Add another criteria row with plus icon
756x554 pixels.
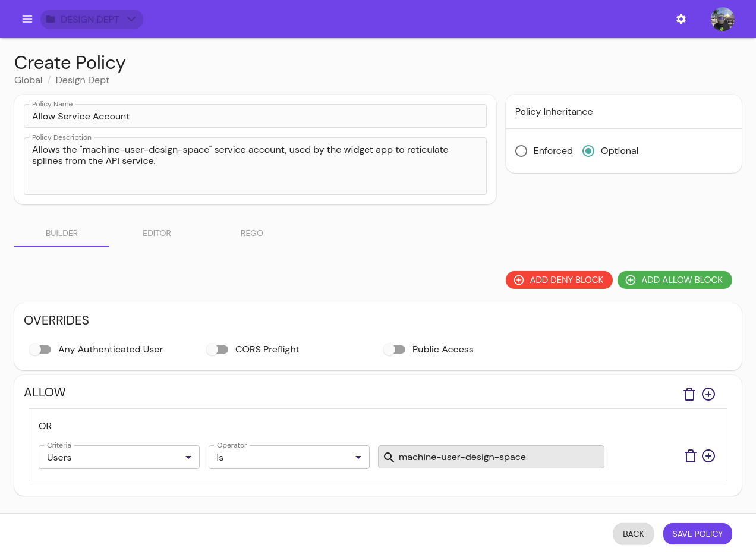point(708,456)
